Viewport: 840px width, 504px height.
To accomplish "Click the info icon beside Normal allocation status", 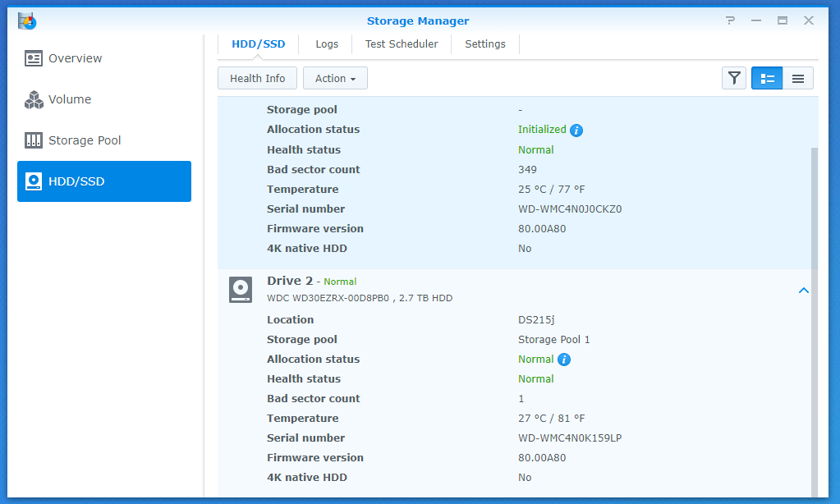I will [564, 360].
